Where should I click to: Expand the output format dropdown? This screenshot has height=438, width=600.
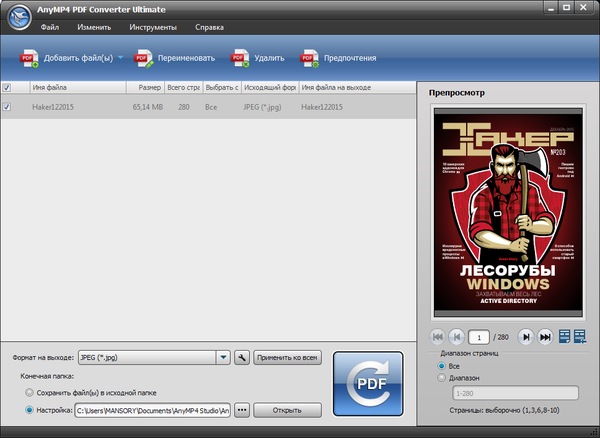223,357
